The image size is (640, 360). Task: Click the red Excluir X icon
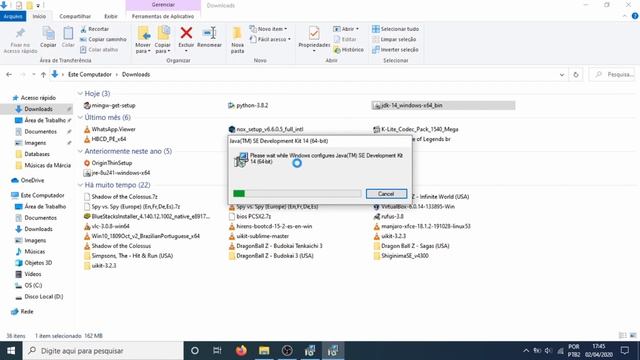186,33
